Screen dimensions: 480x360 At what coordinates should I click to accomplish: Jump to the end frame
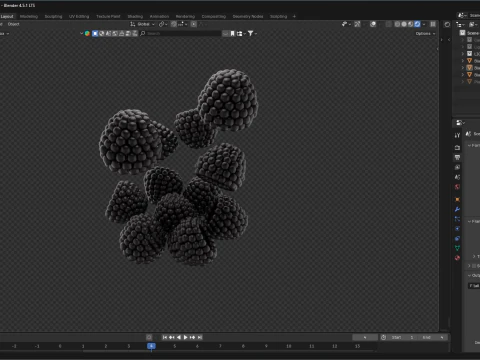[x=200, y=337]
